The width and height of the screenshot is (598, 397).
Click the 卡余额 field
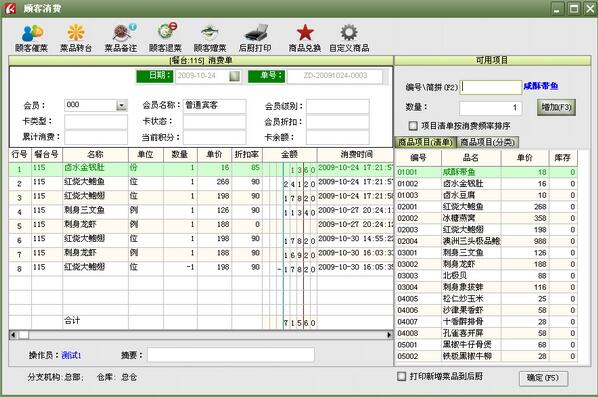coord(338,137)
